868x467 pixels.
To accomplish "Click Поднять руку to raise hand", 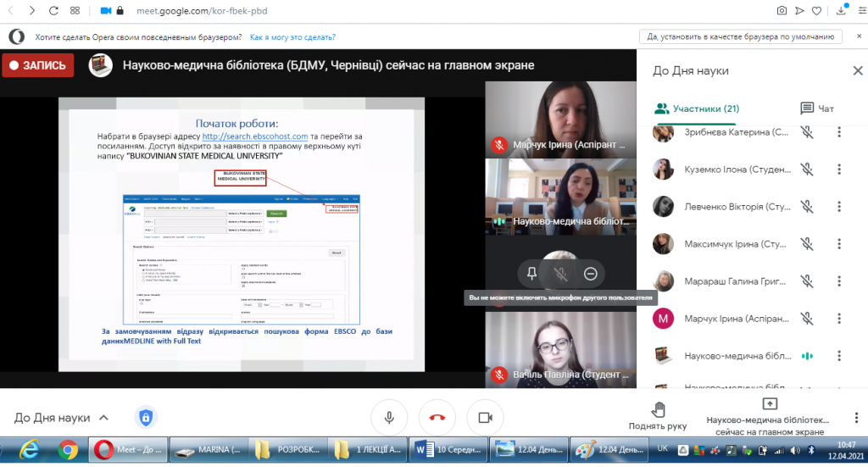I will coord(658,416).
